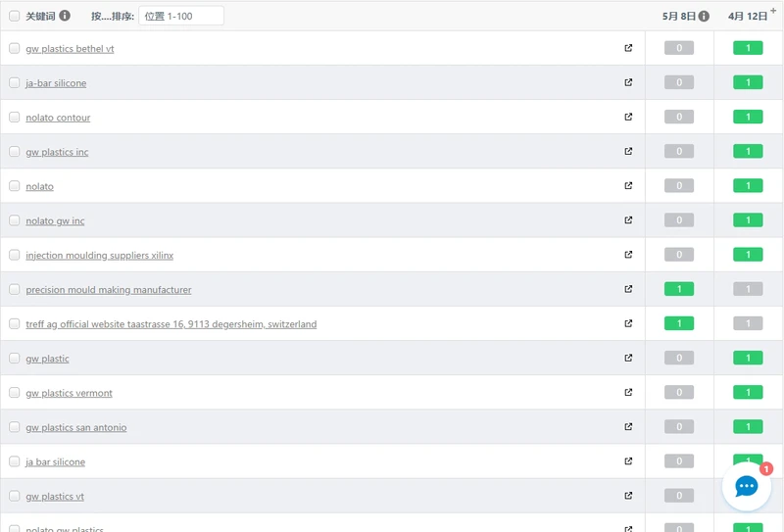Open external link for injection moulding suppliers xilinx
Viewport: 784px width, 532px height.
pyautogui.click(x=628, y=255)
